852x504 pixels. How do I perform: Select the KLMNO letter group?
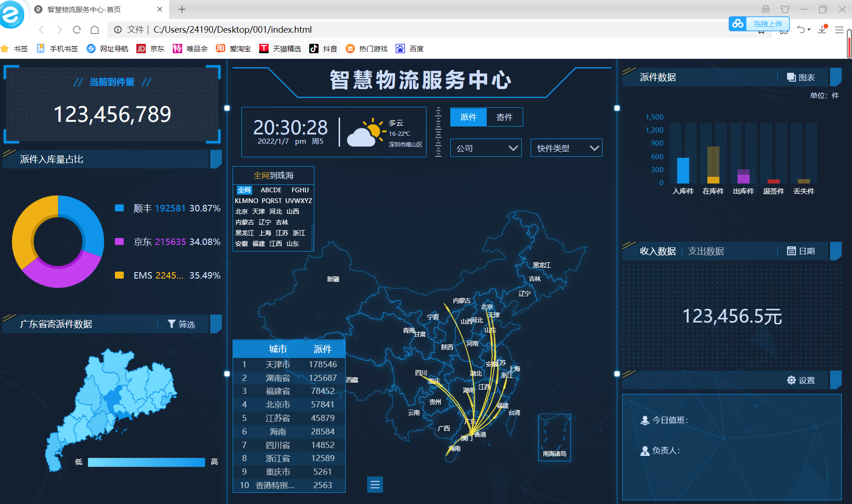247,201
